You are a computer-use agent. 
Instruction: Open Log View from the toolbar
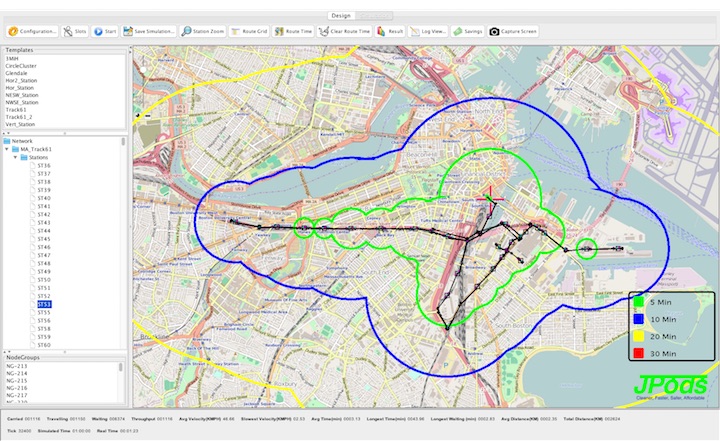(429, 31)
